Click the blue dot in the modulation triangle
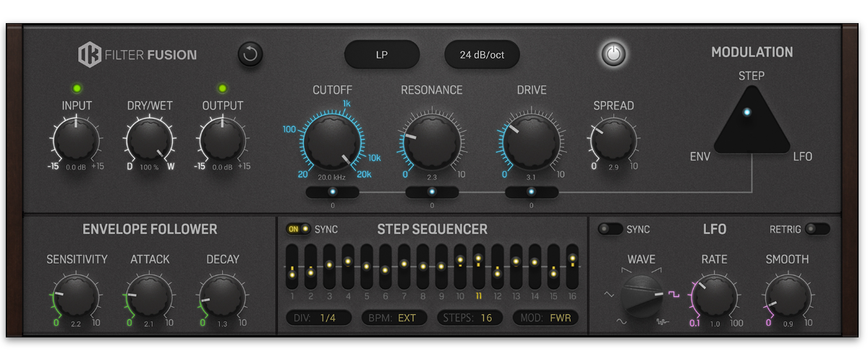This screenshot has width=868, height=362. coord(746,112)
